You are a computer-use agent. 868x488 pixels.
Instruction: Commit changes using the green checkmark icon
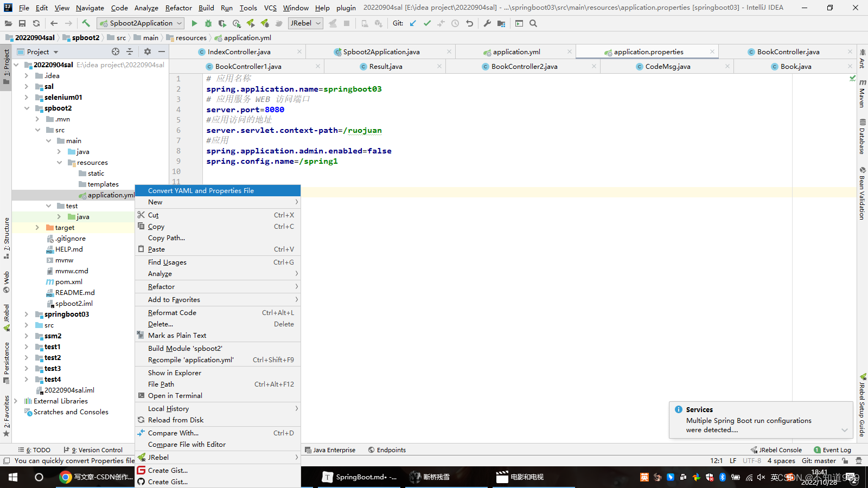427,23
